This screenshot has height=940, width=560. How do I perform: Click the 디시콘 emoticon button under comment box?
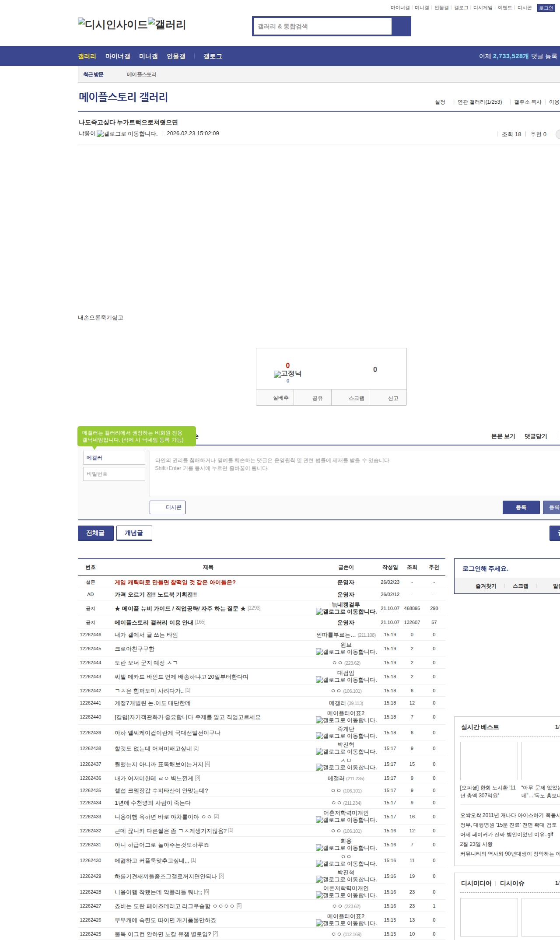click(x=168, y=507)
